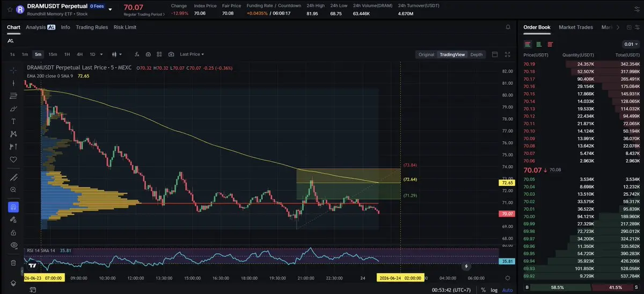Open the Market Trades tab
Screen dimensions: 644x294
(576, 27)
